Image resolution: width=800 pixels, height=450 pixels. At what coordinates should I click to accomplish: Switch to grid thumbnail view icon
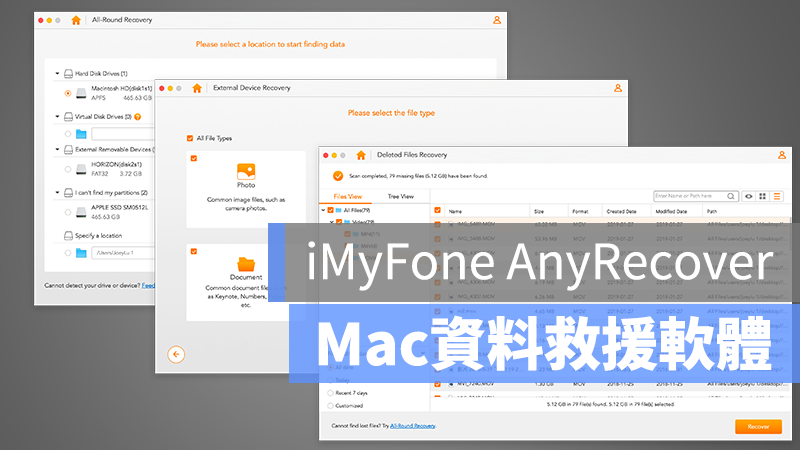763,196
